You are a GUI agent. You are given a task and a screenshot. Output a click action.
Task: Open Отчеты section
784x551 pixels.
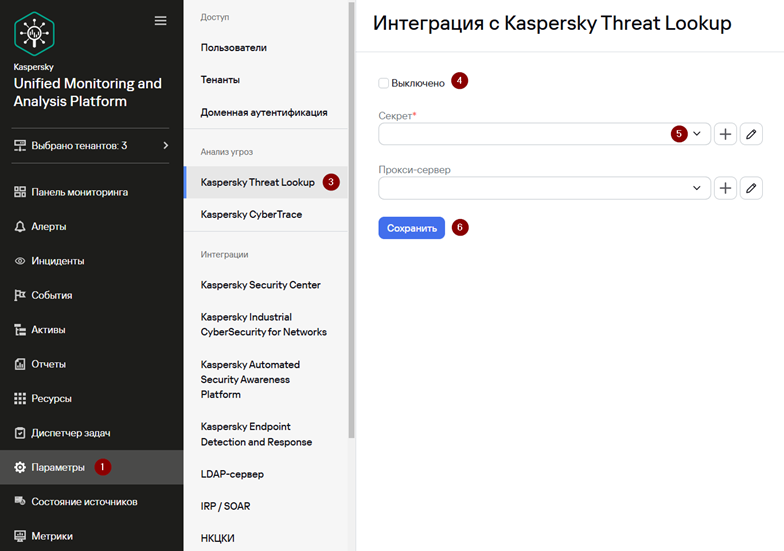point(92,364)
